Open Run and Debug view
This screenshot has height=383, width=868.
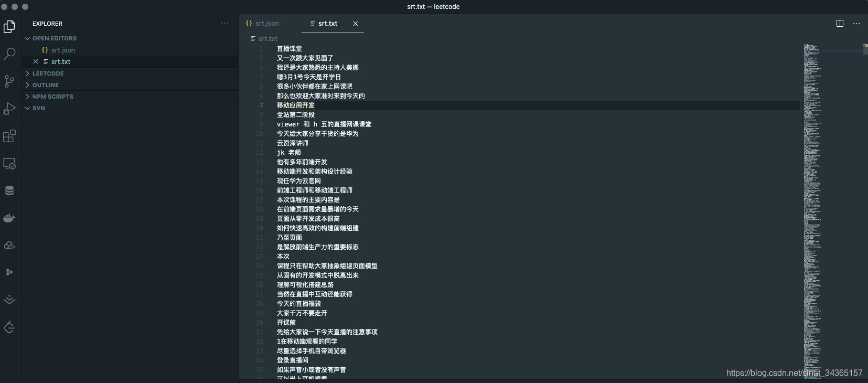(9, 108)
